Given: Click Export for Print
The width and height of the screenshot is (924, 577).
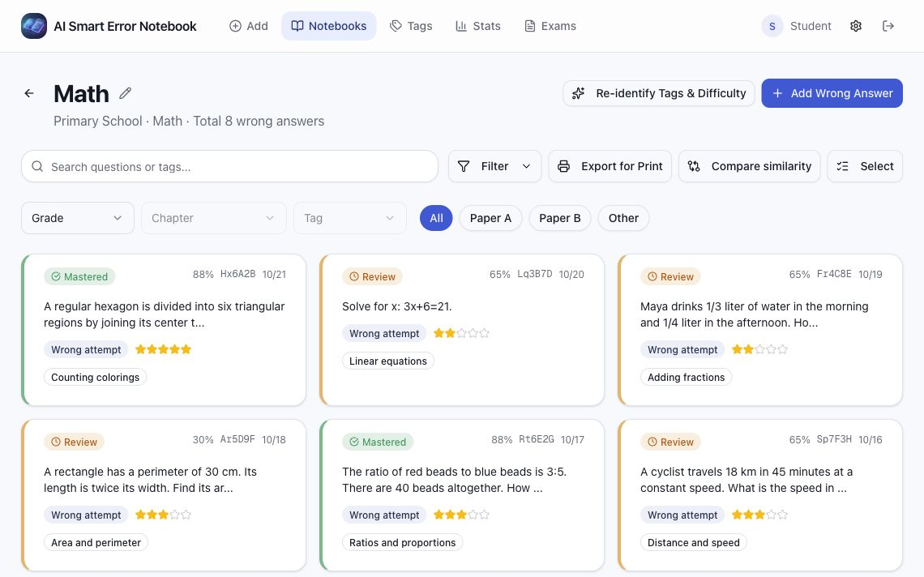Looking at the screenshot, I should pos(610,166).
